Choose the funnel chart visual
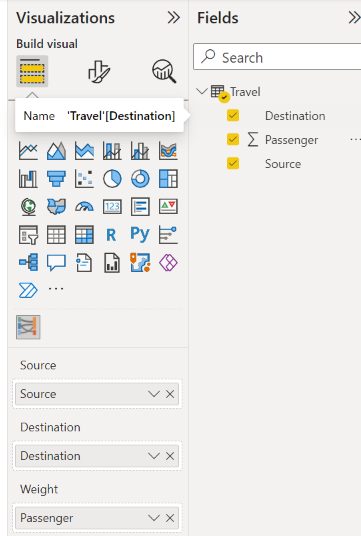Viewport: 361px width, 536px height. [56, 179]
